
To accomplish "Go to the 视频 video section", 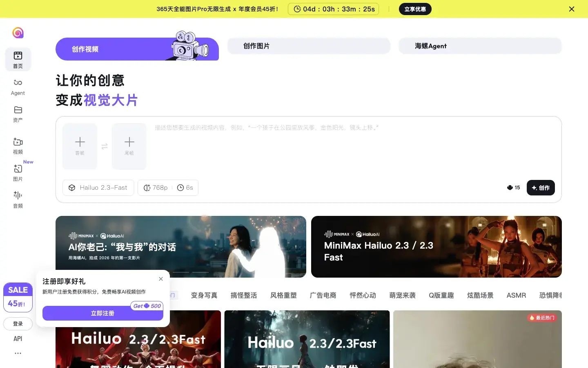I will coord(18,146).
